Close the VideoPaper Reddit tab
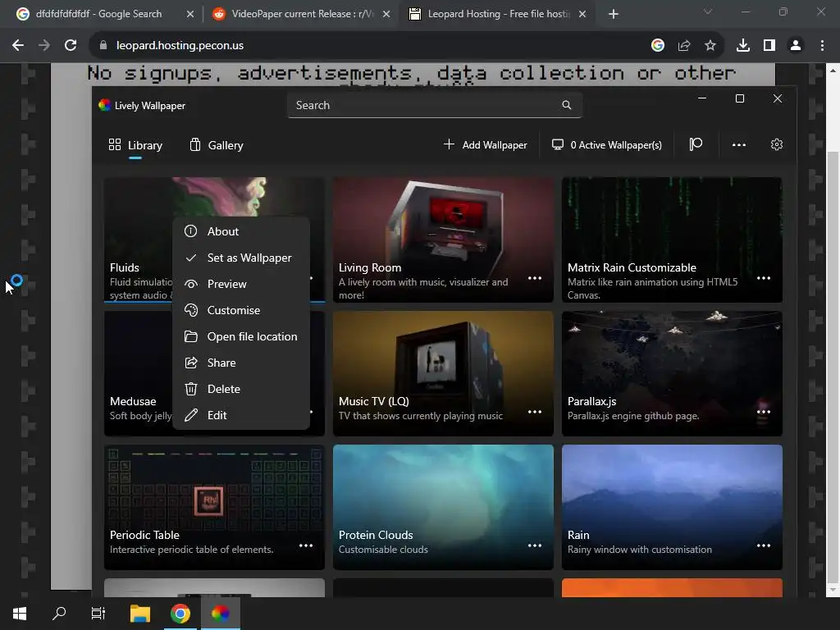The height and width of the screenshot is (630, 840). tap(386, 14)
